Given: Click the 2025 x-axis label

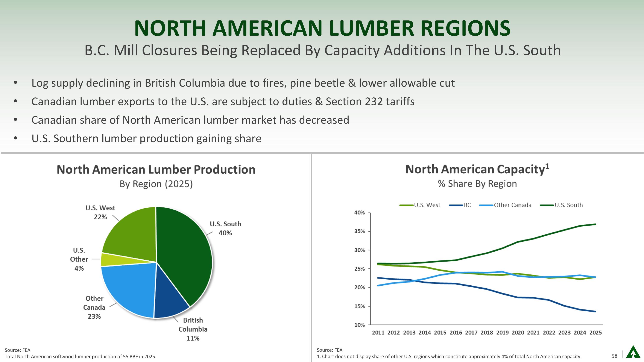Looking at the screenshot, I should tap(595, 333).
